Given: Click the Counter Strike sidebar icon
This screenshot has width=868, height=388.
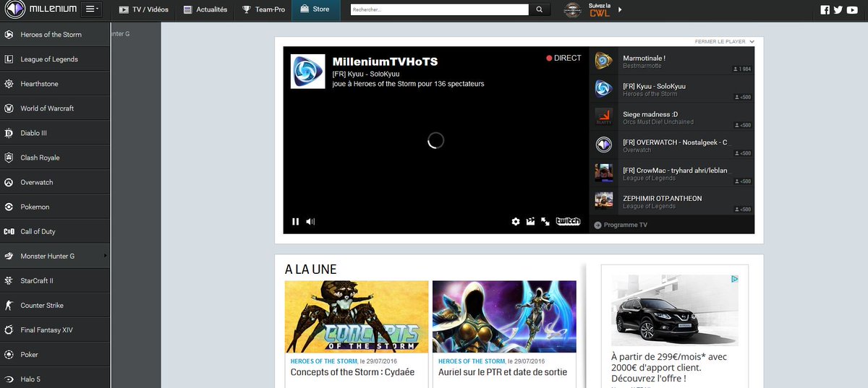Looking at the screenshot, I should coord(9,305).
